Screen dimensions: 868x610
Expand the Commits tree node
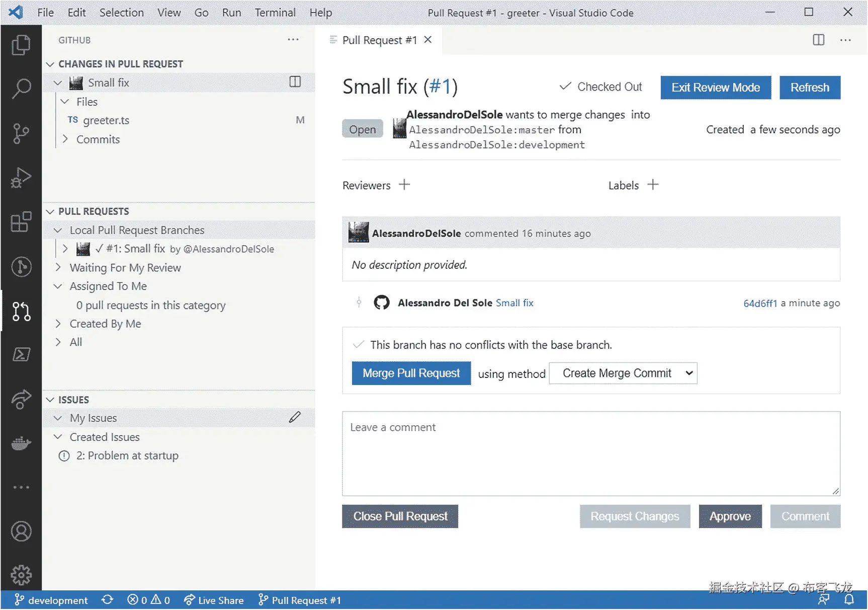[x=65, y=139]
